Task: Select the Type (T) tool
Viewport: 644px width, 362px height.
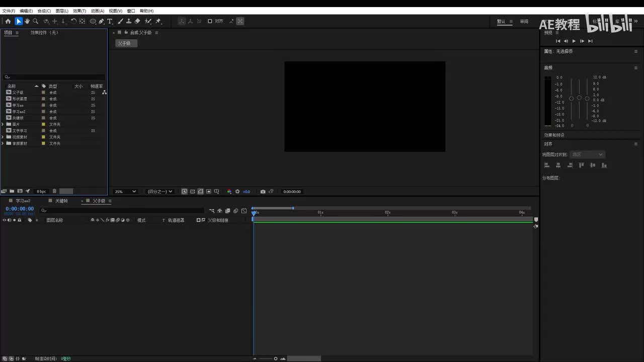Action: tap(110, 21)
